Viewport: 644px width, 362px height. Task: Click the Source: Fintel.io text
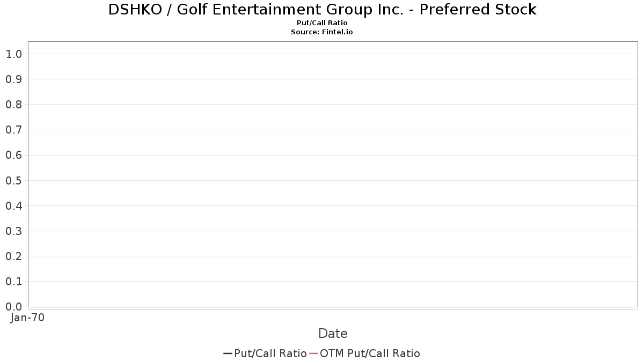point(322,32)
